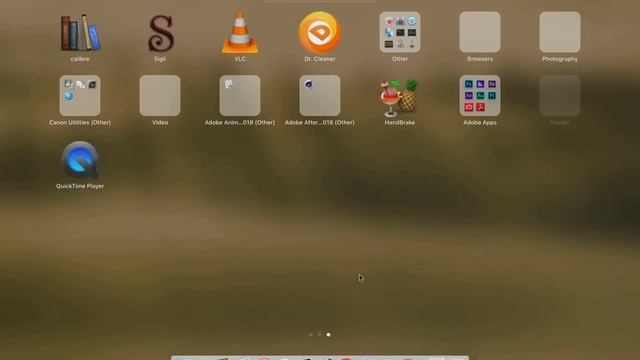Select the third Launchpad page dot
Viewport: 640px width, 360px height.
point(329,335)
